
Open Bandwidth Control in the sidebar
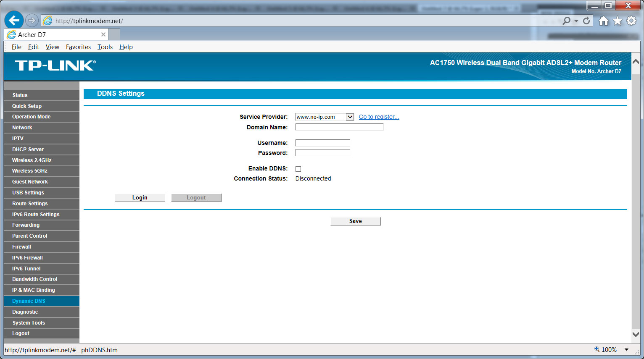click(x=41, y=279)
